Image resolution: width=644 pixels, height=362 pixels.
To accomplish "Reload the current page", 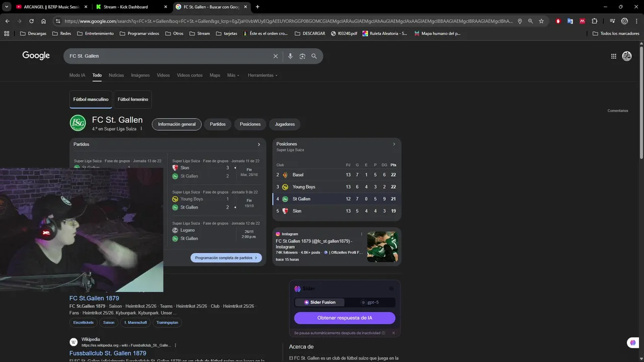I will pos(31,21).
